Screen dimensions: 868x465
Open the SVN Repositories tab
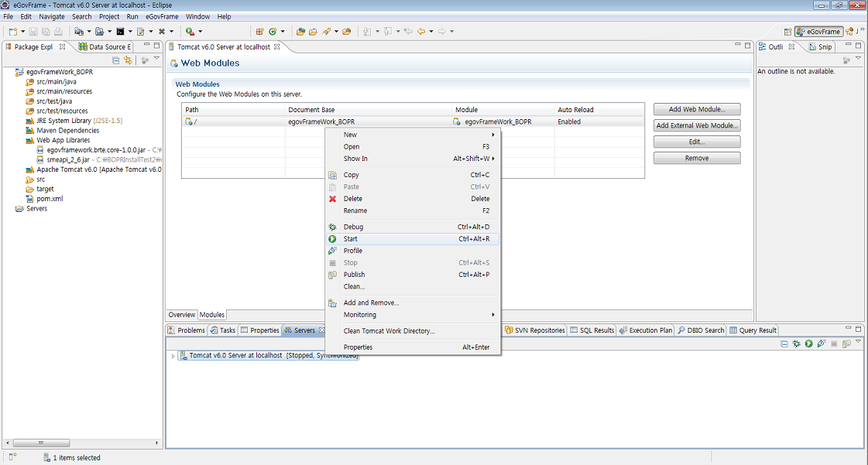[x=536, y=330]
